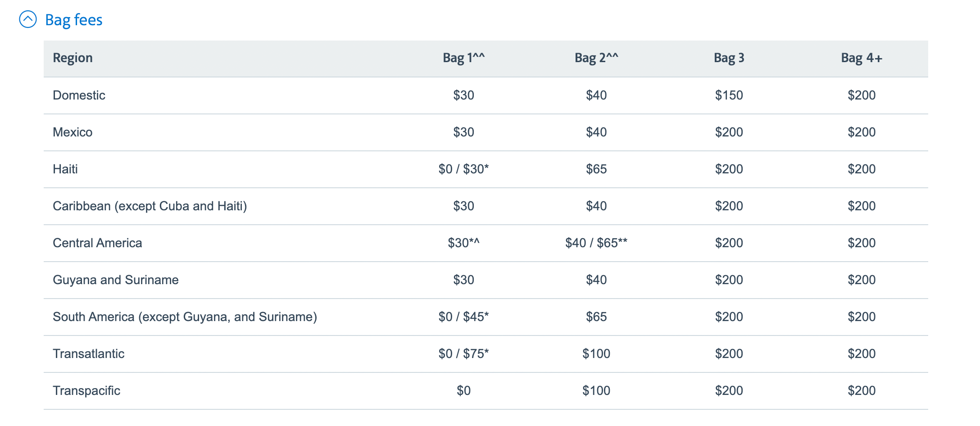
Task: Select the Bag 2^^ column header
Action: click(596, 58)
